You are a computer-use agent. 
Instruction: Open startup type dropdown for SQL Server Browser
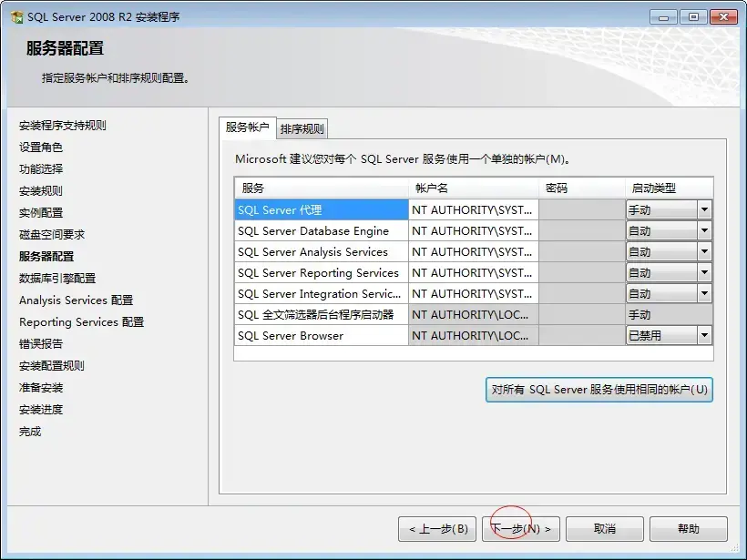[704, 335]
